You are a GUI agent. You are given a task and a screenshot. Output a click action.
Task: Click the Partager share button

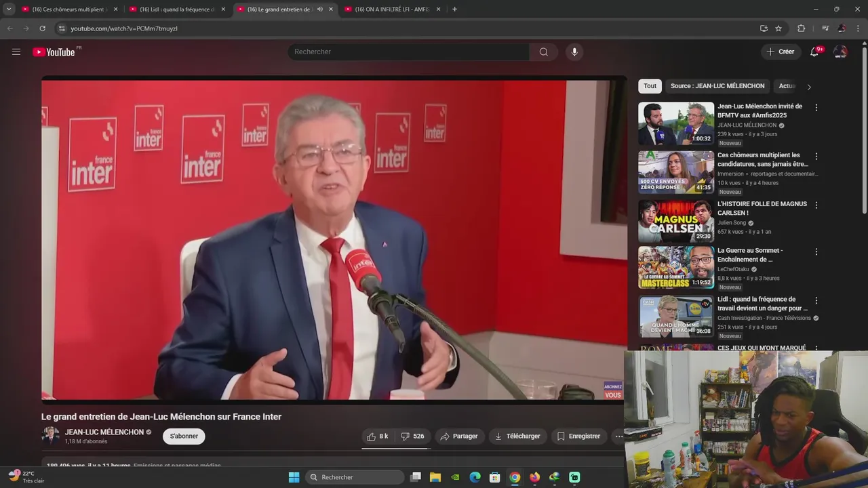(459, 436)
